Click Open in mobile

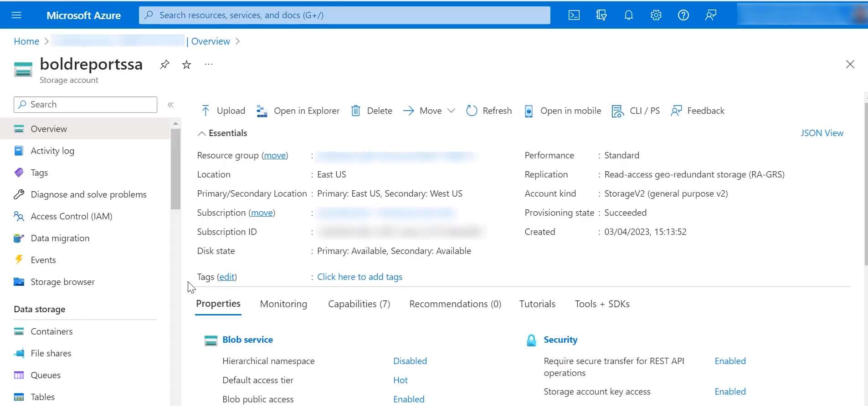562,111
